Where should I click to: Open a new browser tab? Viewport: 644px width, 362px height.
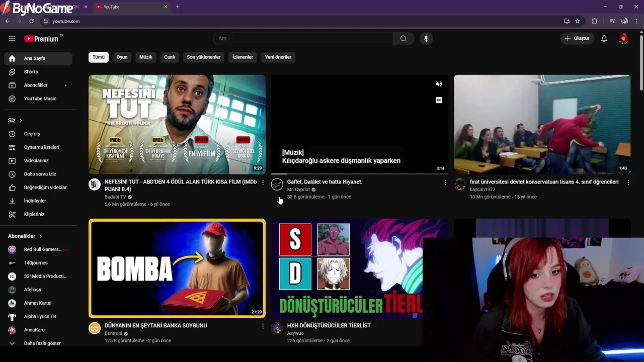coord(178,7)
